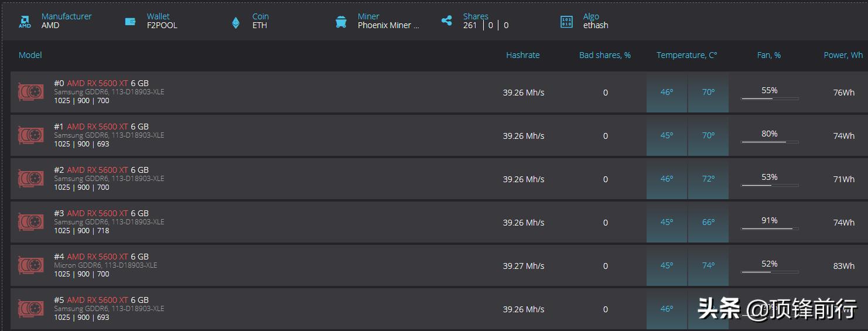Sort by the Model column header
The width and height of the screenshot is (868, 331).
pos(30,55)
